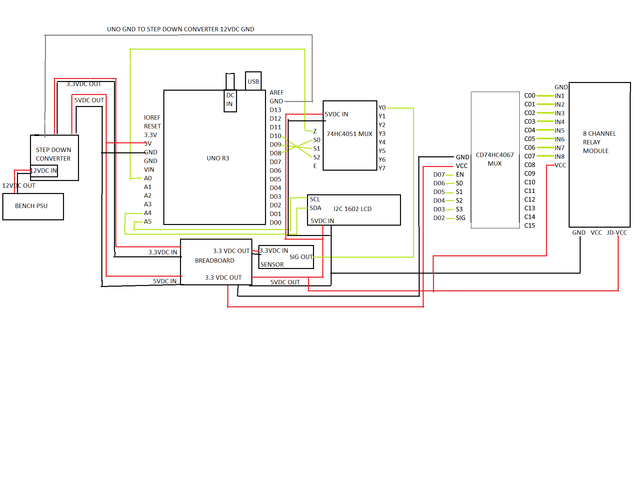Click the 12VDC OUT label
The image size is (640, 480).
(x=19, y=186)
